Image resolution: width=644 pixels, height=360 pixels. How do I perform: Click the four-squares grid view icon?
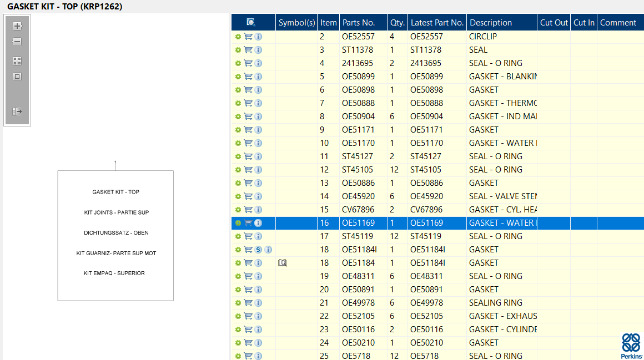pyautogui.click(x=17, y=61)
